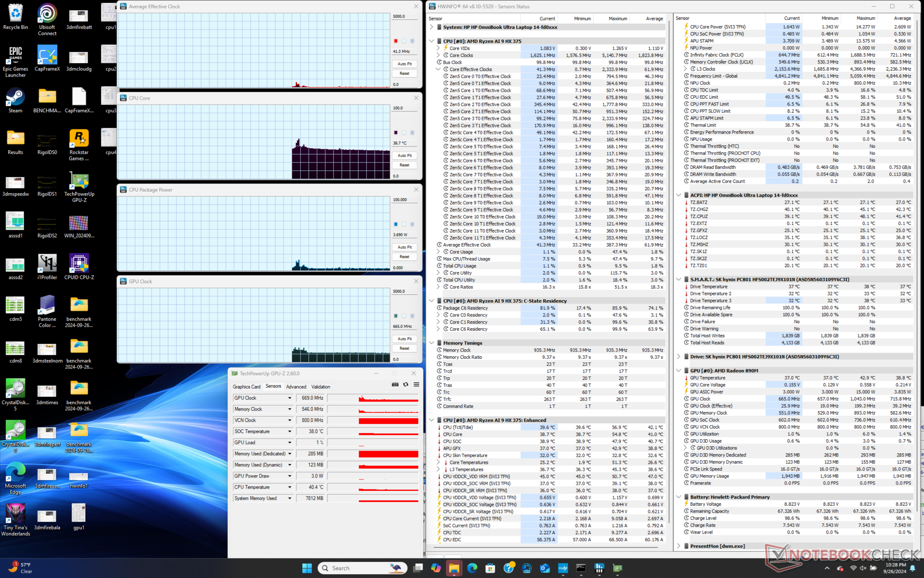Switch to Validation tab in GPU-Z
The height and width of the screenshot is (578, 924).
click(321, 387)
